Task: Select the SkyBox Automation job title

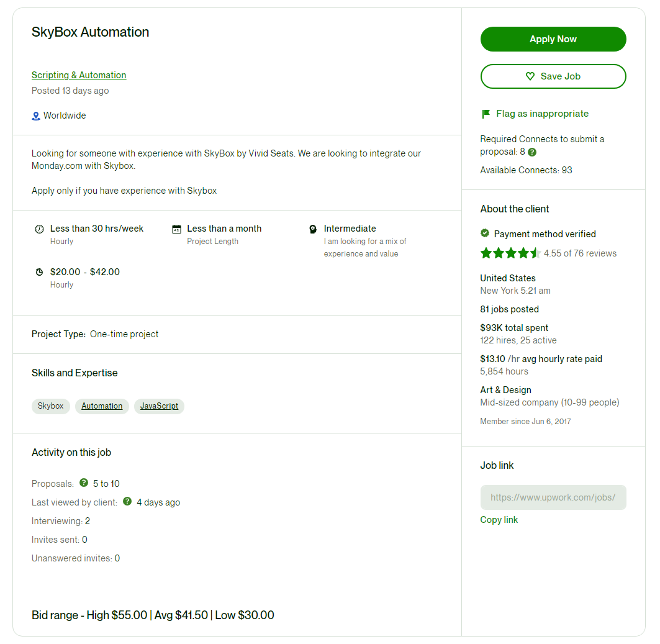Action: [90, 32]
